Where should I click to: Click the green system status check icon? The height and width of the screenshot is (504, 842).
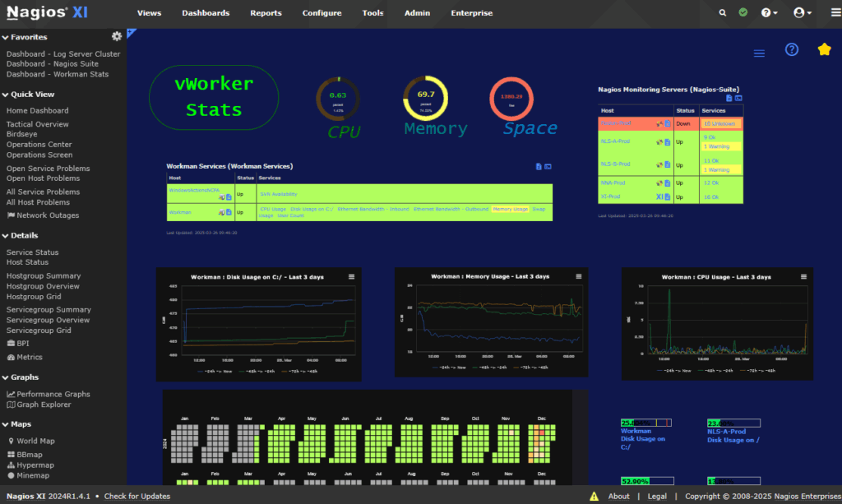click(x=743, y=13)
